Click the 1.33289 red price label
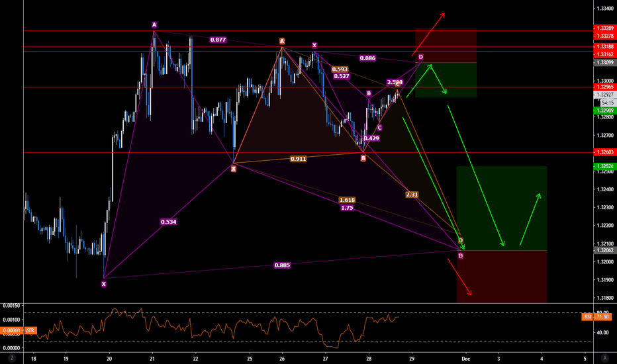Viewport: 617px width, 364px height. (604, 30)
